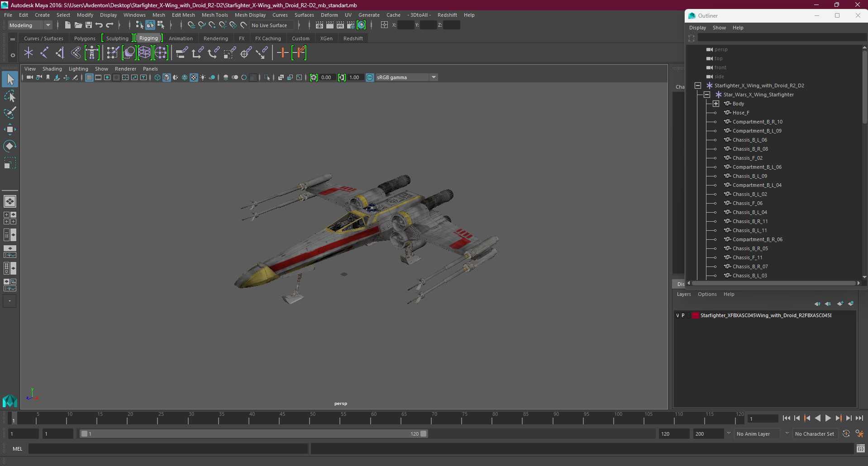Open the Script Editor icon
The image size is (868, 466).
point(860,449)
